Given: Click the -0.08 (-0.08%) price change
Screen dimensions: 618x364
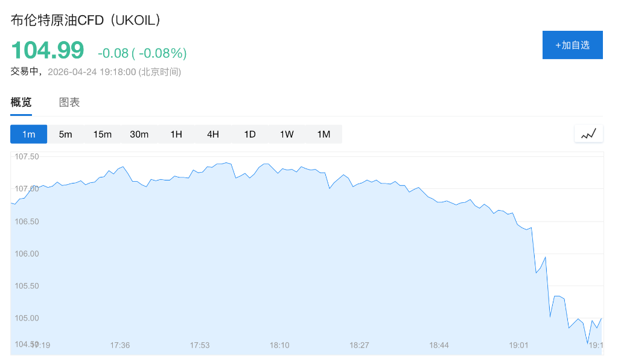Looking at the screenshot, I should (x=142, y=53).
